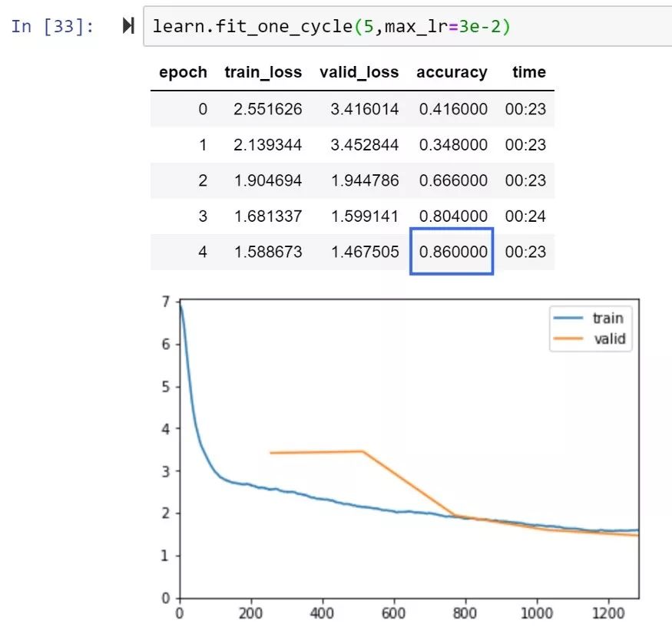Click y-axis tick label 7
Viewport: 672px width, 637px height.
pos(166,302)
